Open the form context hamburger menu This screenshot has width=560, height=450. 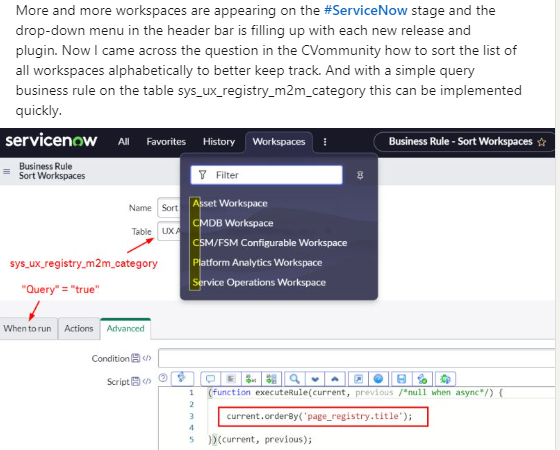click(x=7, y=171)
